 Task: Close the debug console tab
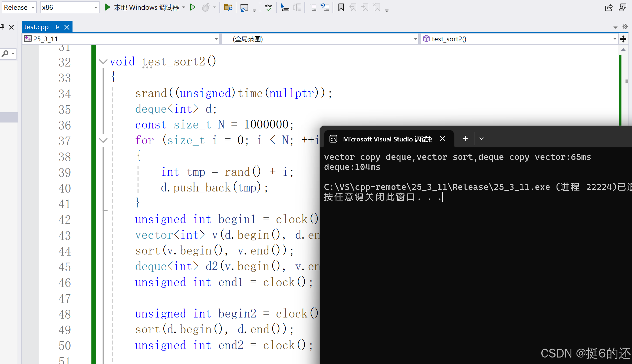442,139
